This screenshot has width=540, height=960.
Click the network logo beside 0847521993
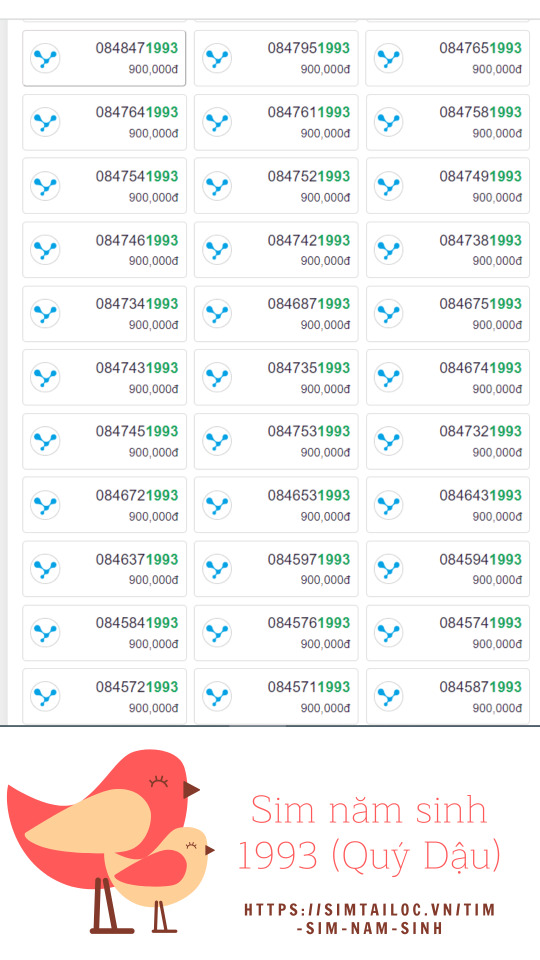[x=217, y=186]
